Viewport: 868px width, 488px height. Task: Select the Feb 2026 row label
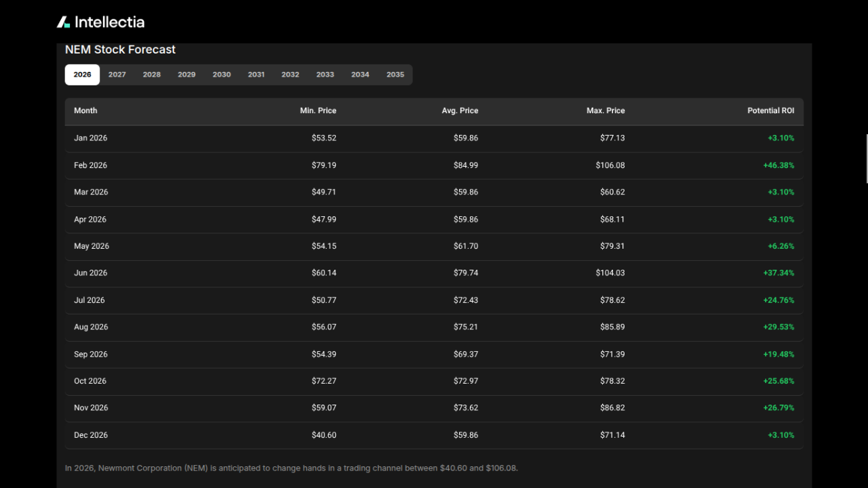click(91, 165)
